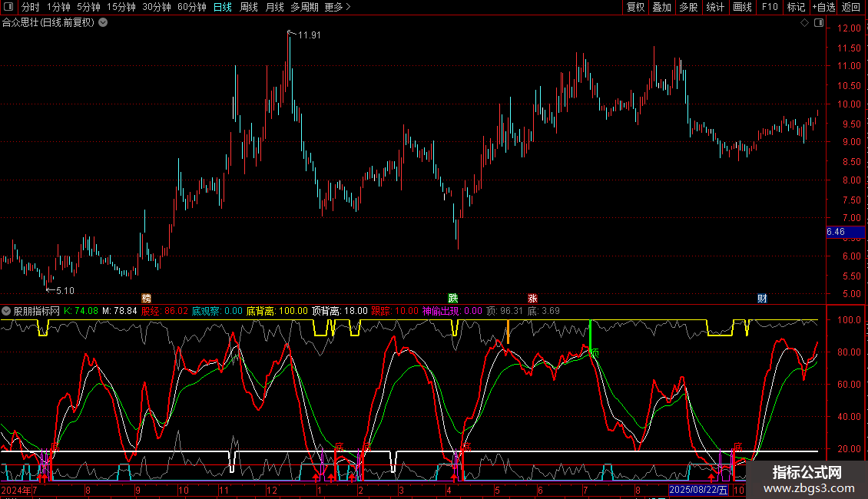Click the diamond icon at chart top-right
This screenshot has height=499, width=868.
pos(804,23)
